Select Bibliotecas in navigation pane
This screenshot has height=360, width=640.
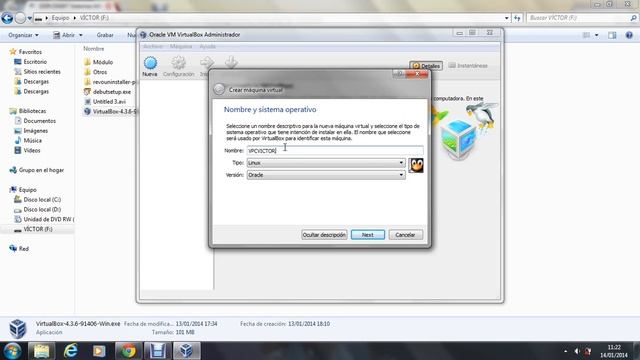click(x=32, y=111)
